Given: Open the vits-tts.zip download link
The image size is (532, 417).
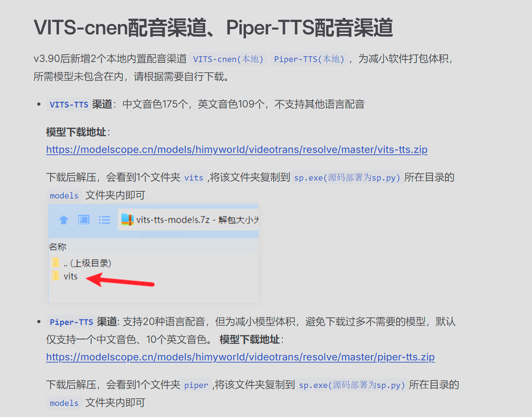Looking at the screenshot, I should [x=237, y=149].
